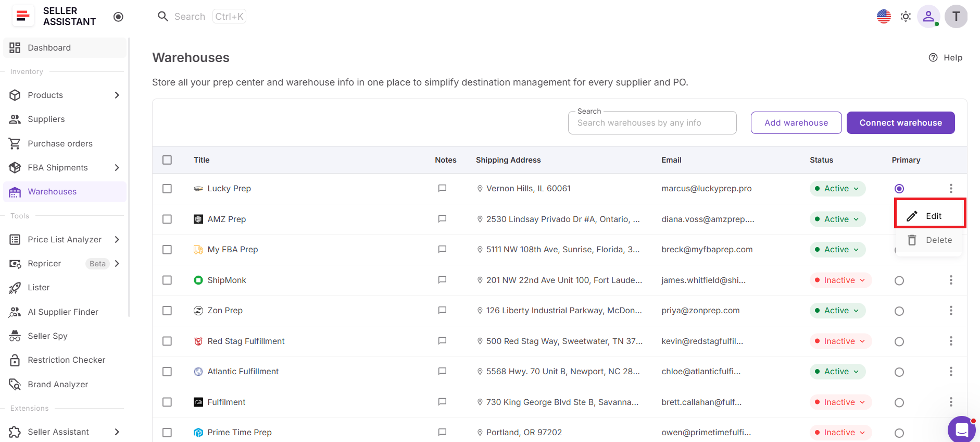Click the Add warehouse button

click(796, 123)
